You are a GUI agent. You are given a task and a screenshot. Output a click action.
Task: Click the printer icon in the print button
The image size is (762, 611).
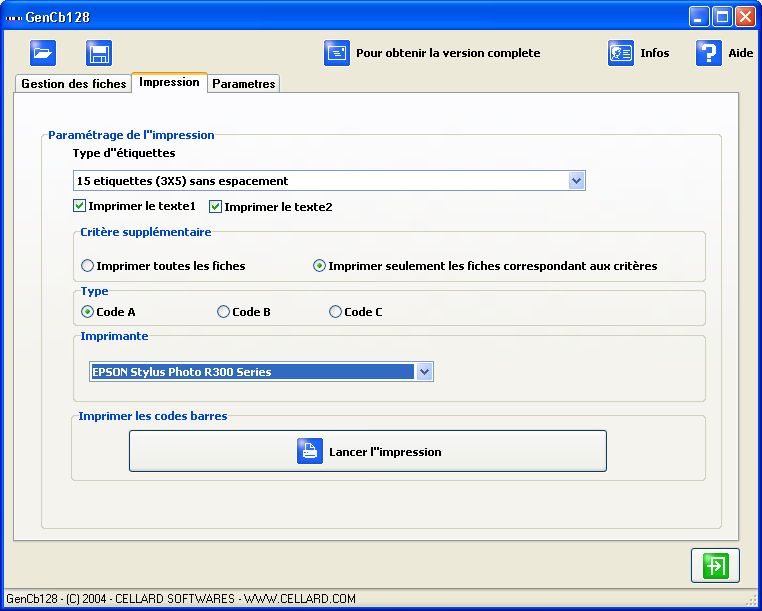[x=310, y=451]
